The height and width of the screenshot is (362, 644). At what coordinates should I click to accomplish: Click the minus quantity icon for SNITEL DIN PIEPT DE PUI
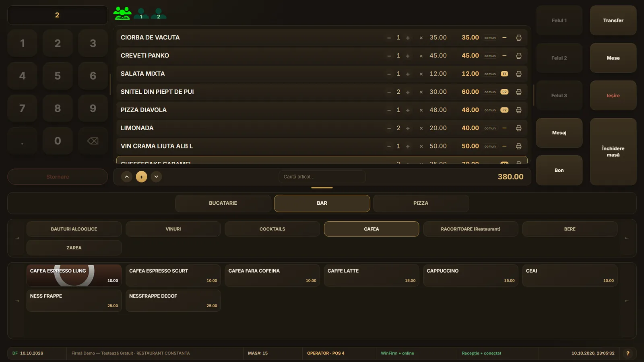(x=389, y=92)
